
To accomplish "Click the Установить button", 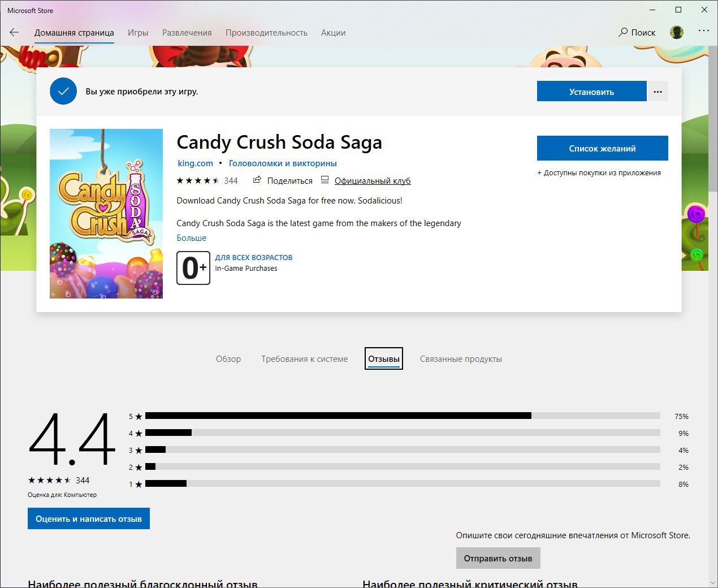I will 591,92.
